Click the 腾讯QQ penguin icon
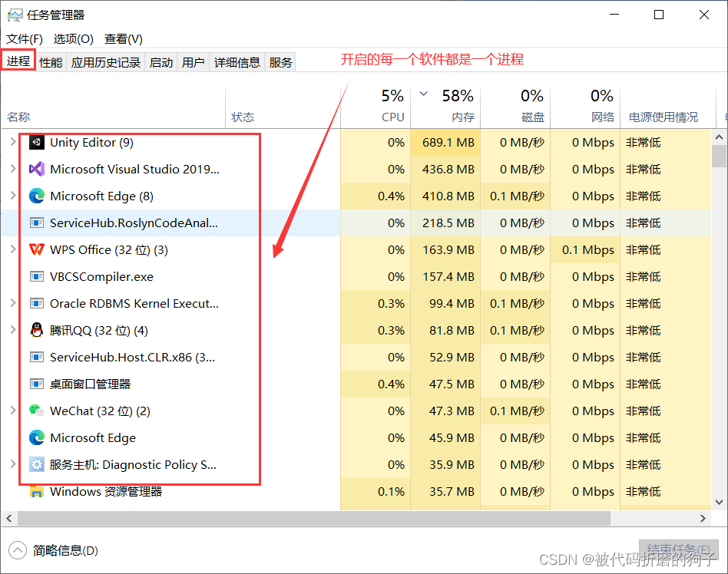Viewport: 728px width, 574px height. (x=37, y=330)
